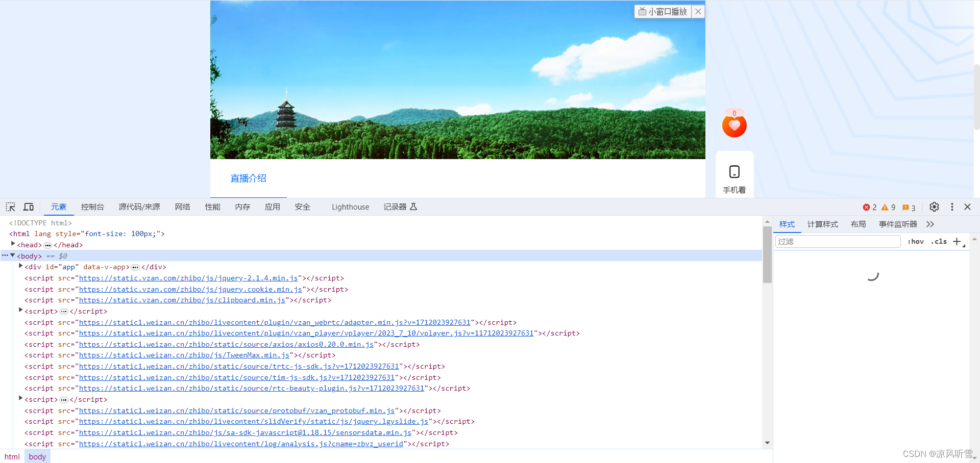Open the 记录器 tab
This screenshot has width=980, height=463.
tap(400, 207)
